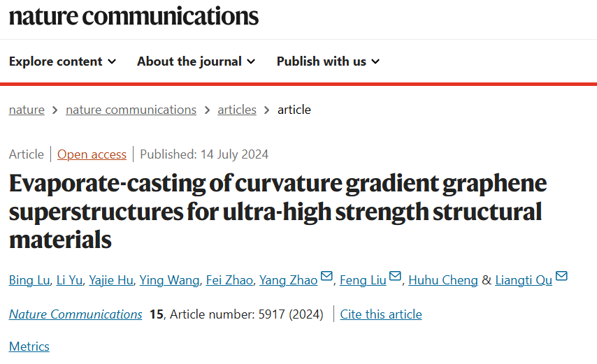Expand the Publish with us menu
The image size is (597, 364).
click(328, 61)
